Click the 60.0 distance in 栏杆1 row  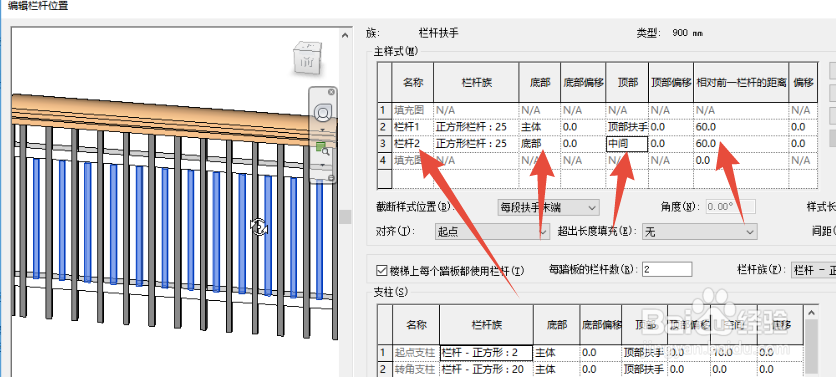coord(741,127)
